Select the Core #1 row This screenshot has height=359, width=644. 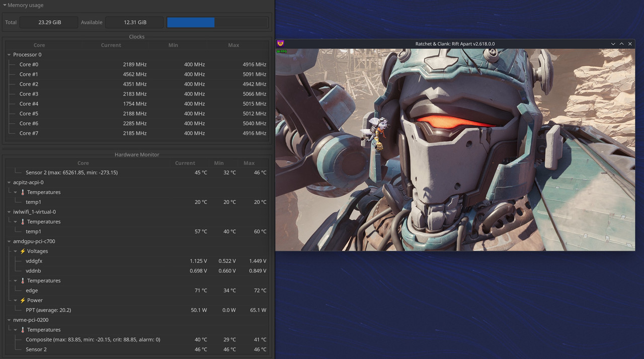click(137, 74)
